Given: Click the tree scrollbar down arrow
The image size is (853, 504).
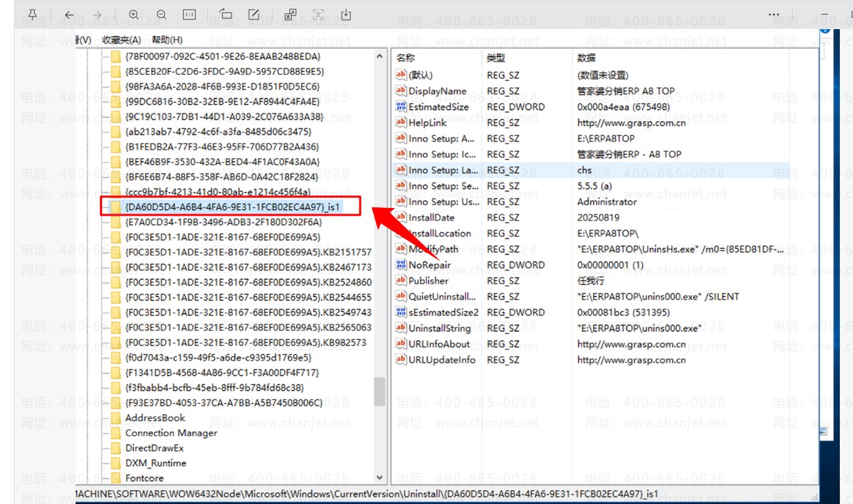Looking at the screenshot, I should (x=379, y=478).
